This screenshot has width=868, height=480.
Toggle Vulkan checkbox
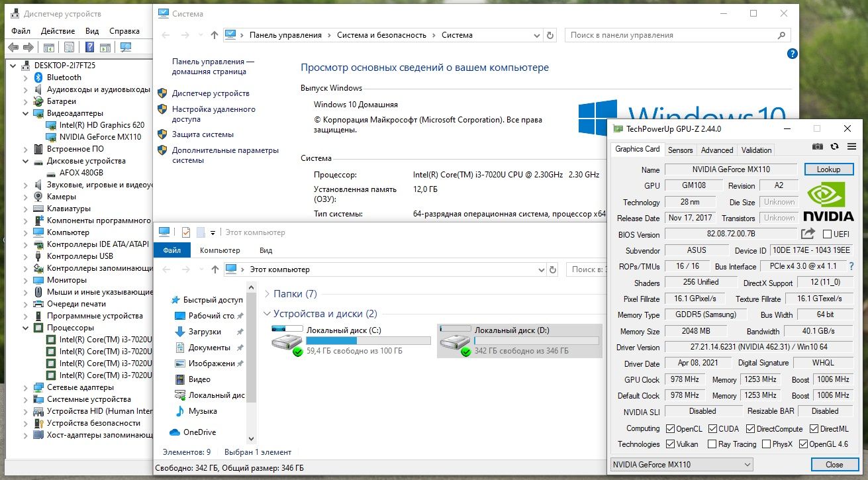point(670,444)
